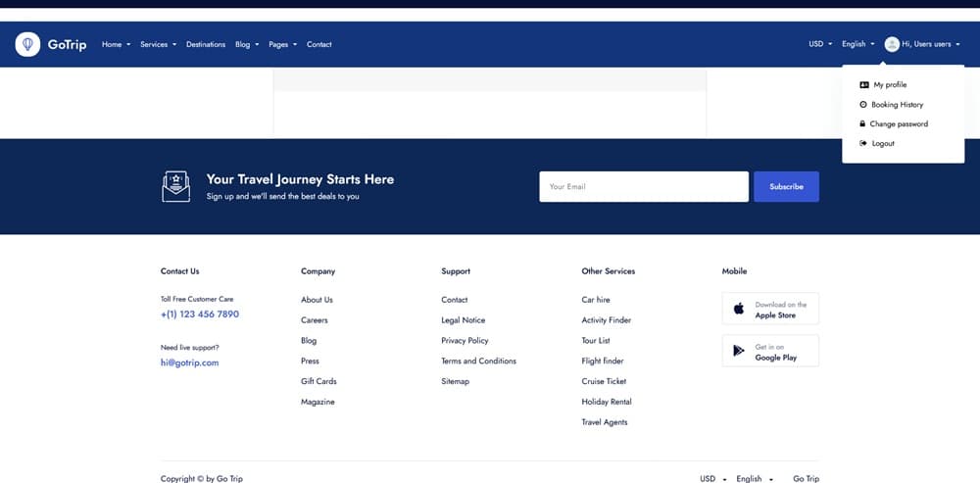The image size is (980, 483).
Task: Open the footer English language dropdown
Action: click(755, 478)
